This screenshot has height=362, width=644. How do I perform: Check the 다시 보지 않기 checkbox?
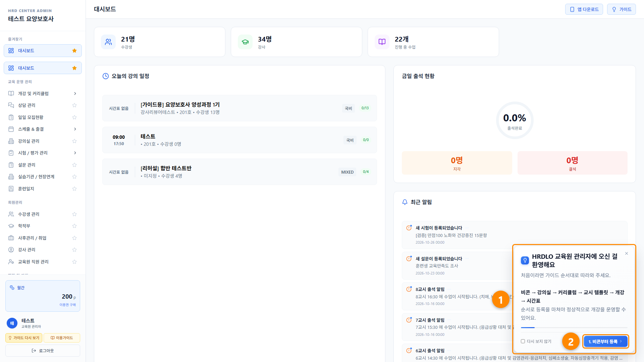click(523, 341)
